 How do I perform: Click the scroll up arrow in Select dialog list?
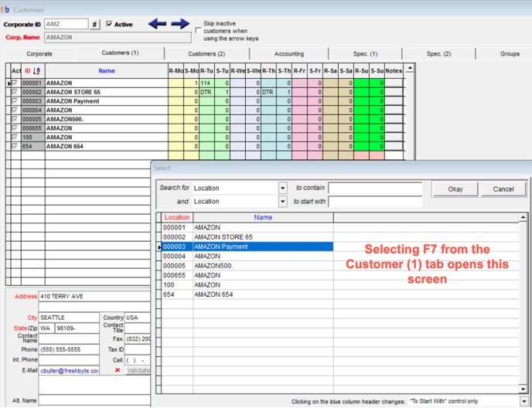(523, 217)
